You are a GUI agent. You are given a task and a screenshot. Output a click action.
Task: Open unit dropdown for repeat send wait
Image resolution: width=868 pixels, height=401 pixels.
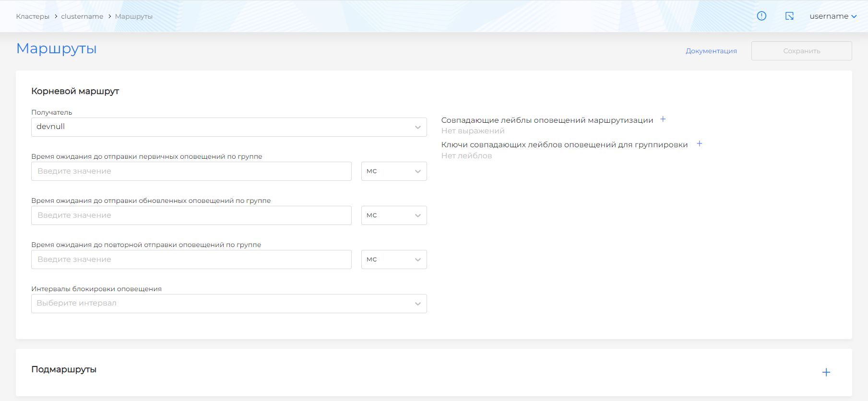[x=393, y=259]
